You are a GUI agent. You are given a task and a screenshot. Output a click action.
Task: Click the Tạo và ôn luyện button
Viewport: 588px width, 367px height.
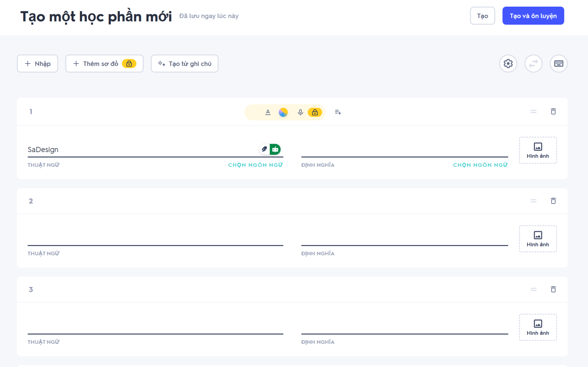click(533, 15)
